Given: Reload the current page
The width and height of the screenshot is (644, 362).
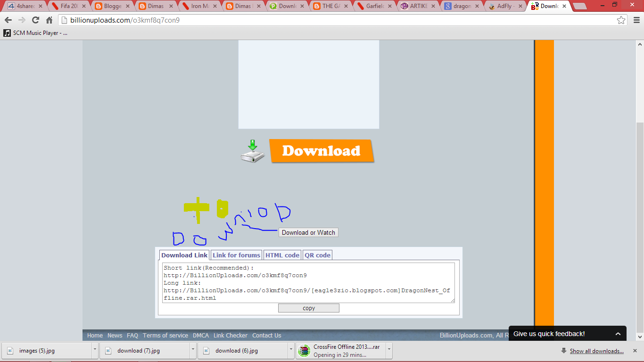Looking at the screenshot, I should [35, 20].
